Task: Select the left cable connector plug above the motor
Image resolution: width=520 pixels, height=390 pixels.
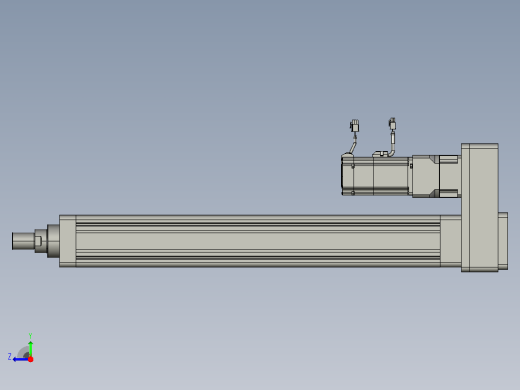Action: pyautogui.click(x=355, y=126)
